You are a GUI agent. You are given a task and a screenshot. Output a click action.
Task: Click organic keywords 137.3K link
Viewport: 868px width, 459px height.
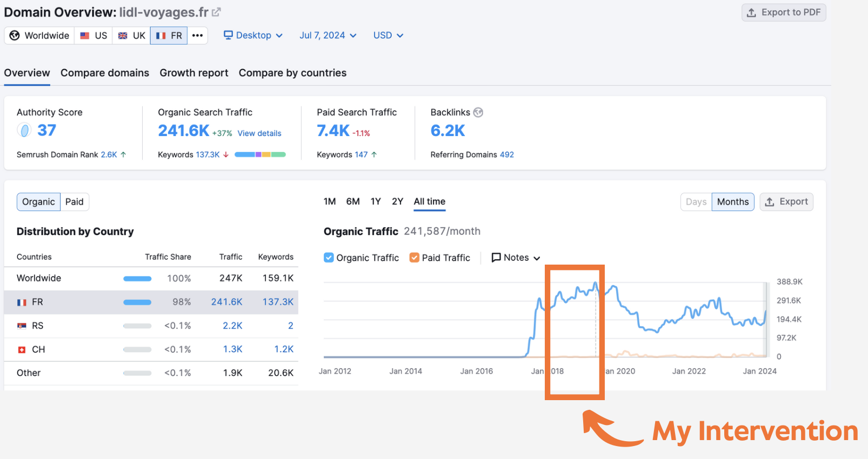(208, 154)
